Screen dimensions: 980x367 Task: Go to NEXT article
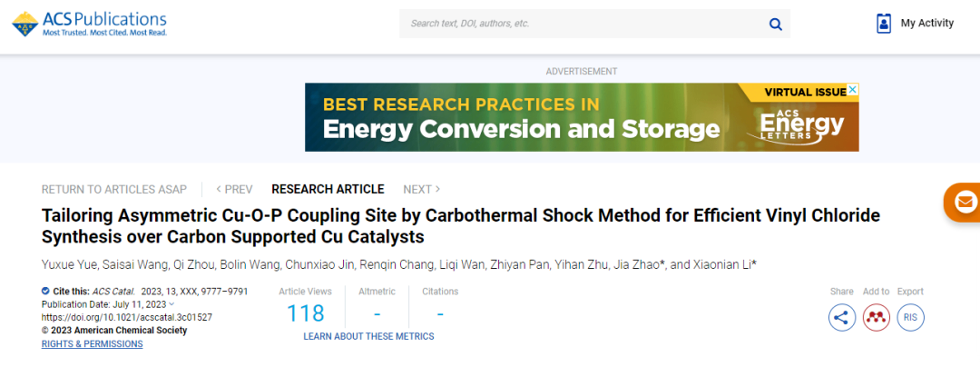point(422,189)
